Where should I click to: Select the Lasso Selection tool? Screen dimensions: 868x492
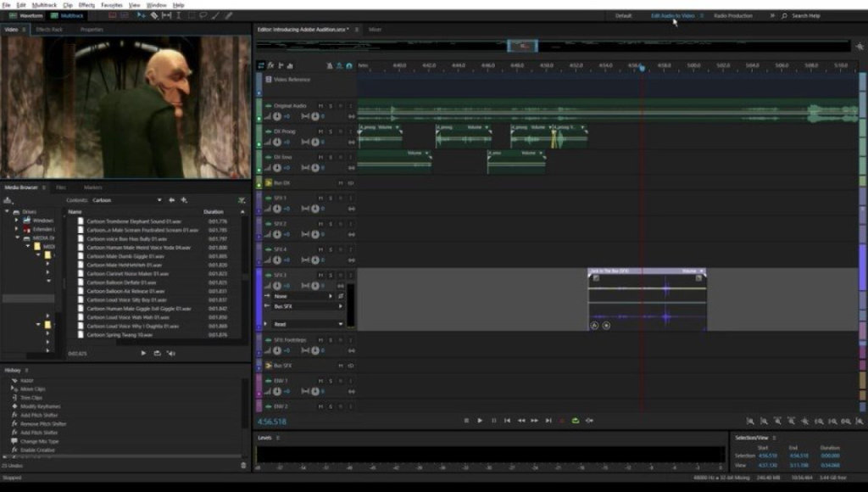[203, 15]
